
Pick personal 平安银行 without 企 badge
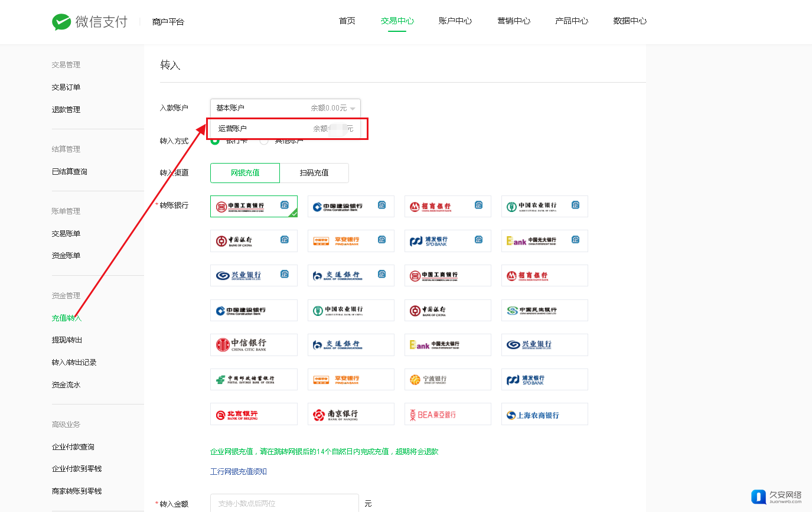coord(351,379)
